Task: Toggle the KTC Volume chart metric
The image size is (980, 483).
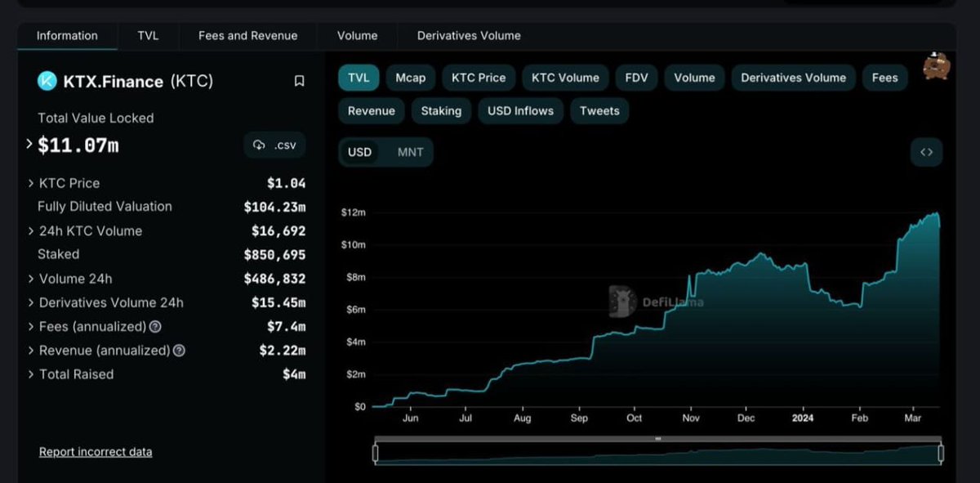Action: pyautogui.click(x=565, y=78)
